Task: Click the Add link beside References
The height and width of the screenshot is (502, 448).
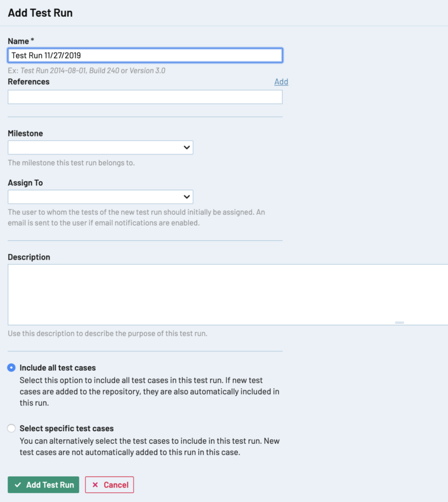Action: click(281, 82)
